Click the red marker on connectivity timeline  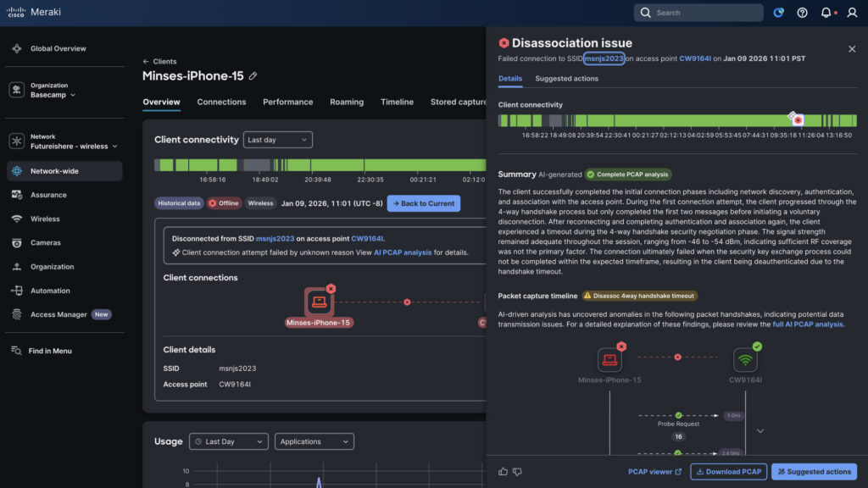coord(798,120)
